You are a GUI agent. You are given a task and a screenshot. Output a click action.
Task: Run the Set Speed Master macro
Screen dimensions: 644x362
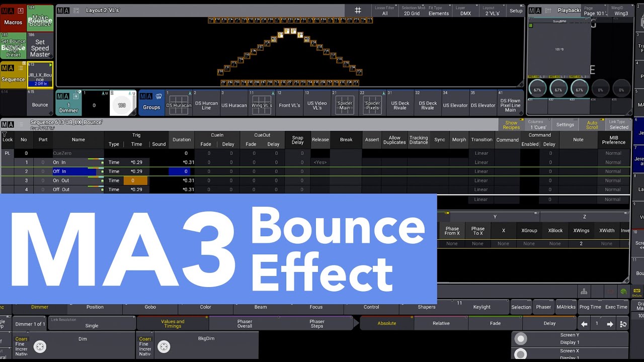(40, 46)
